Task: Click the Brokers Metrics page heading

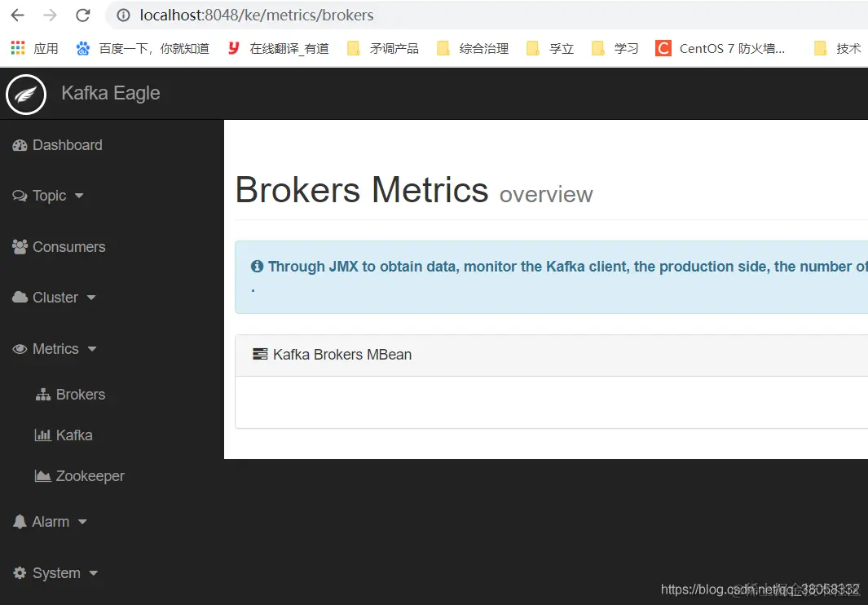Action: tap(362, 190)
